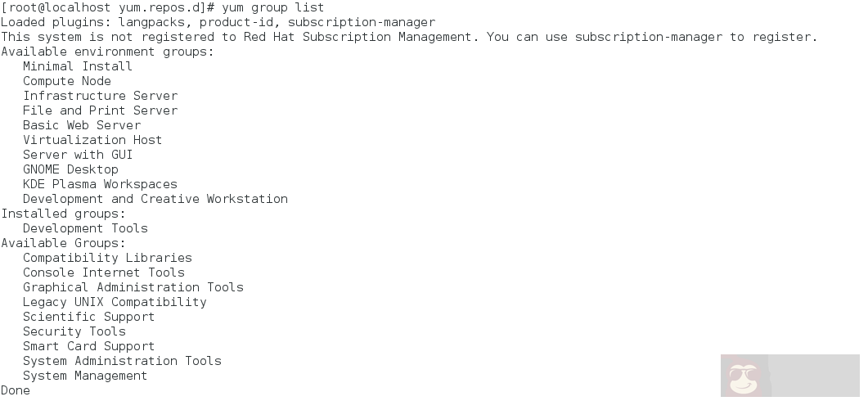Image resolution: width=868 pixels, height=401 pixels.
Task: Select 'Virtualization Host' in the list
Action: (x=92, y=140)
